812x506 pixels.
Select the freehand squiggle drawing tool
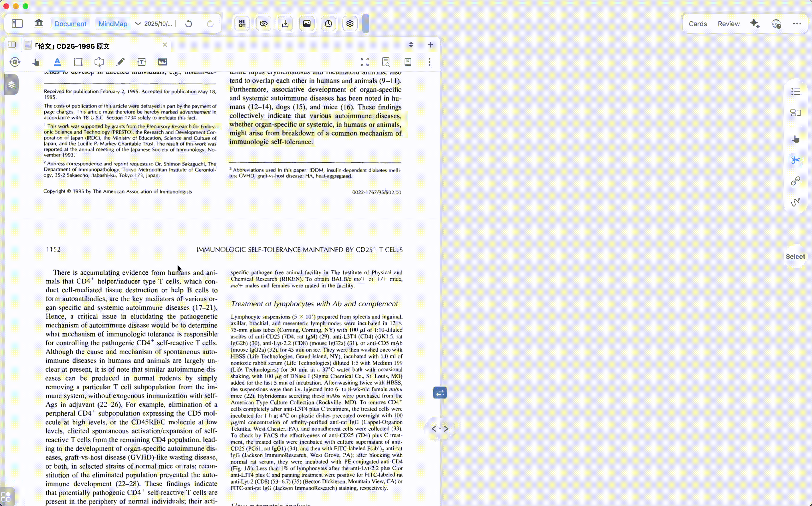[795, 202]
